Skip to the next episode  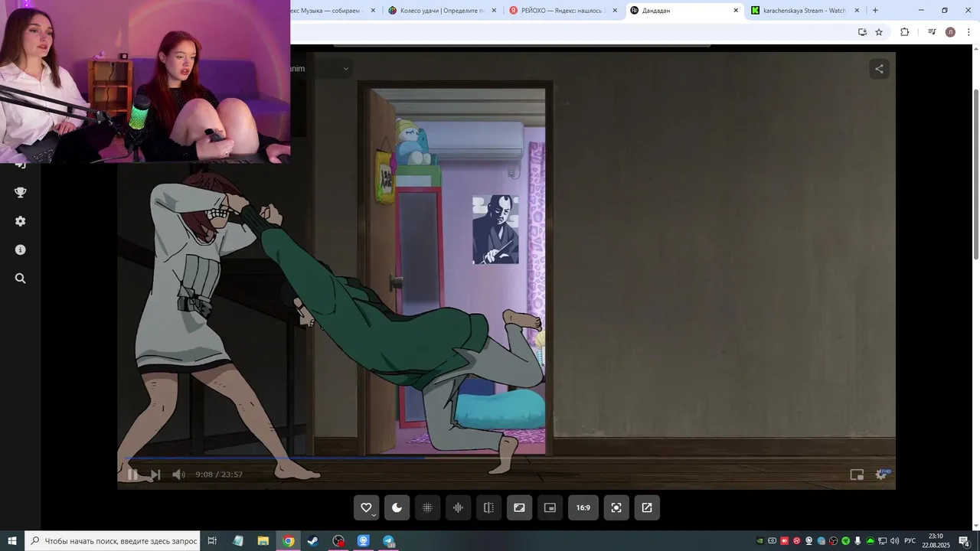(155, 474)
